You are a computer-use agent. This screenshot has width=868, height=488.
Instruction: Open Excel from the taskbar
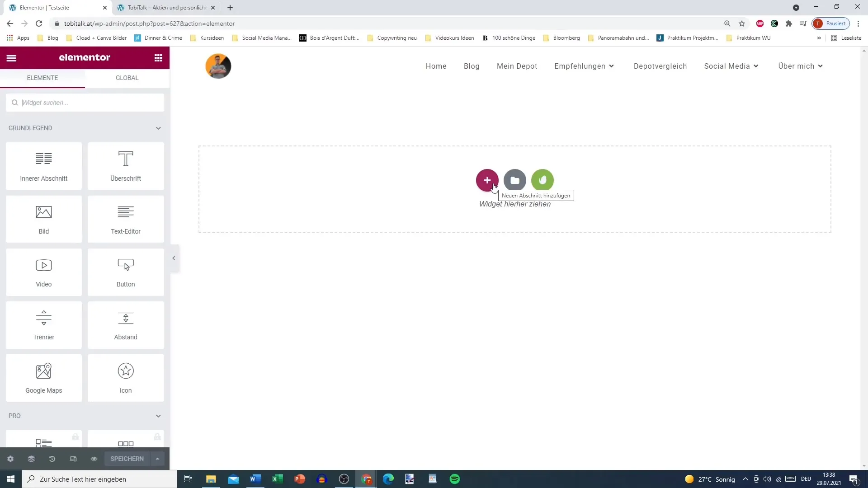point(278,479)
